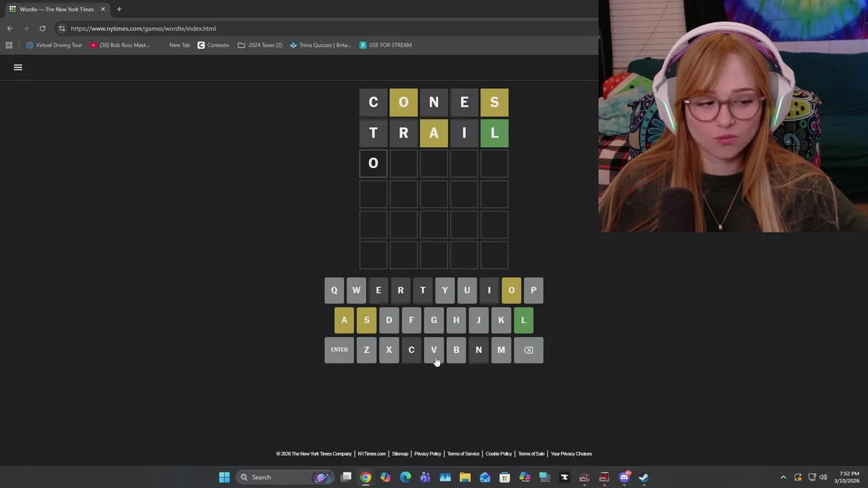
Task: Reload the Wordle page
Action: point(42,28)
